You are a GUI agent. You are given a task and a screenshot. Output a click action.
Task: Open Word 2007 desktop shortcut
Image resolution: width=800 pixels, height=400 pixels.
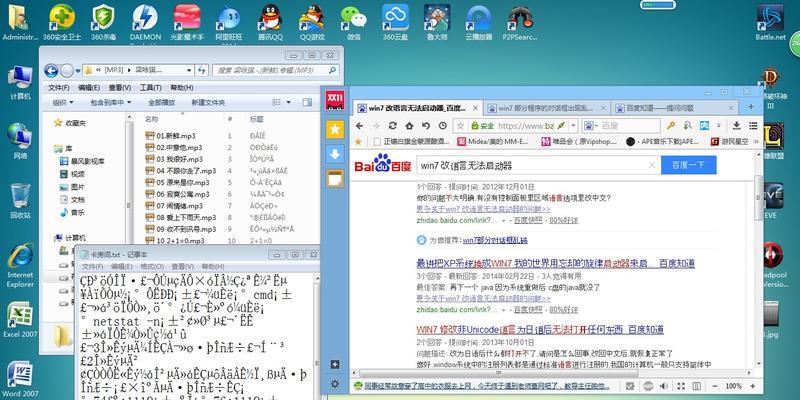20,379
